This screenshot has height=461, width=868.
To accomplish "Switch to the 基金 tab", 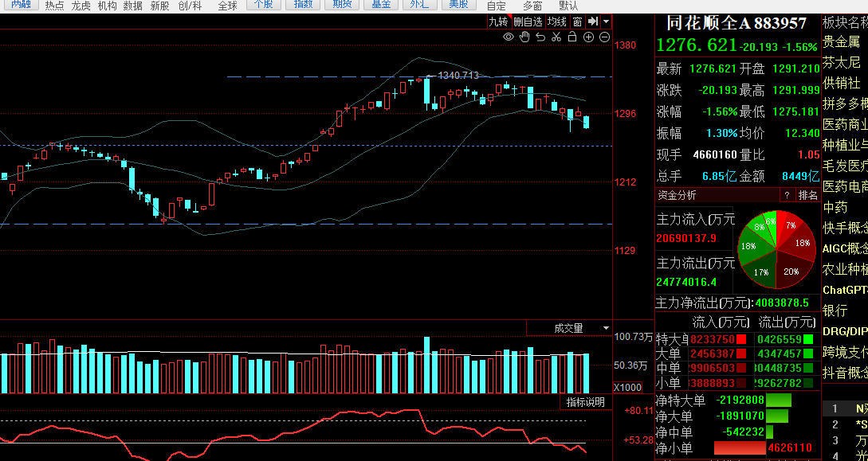I will click(x=382, y=5).
